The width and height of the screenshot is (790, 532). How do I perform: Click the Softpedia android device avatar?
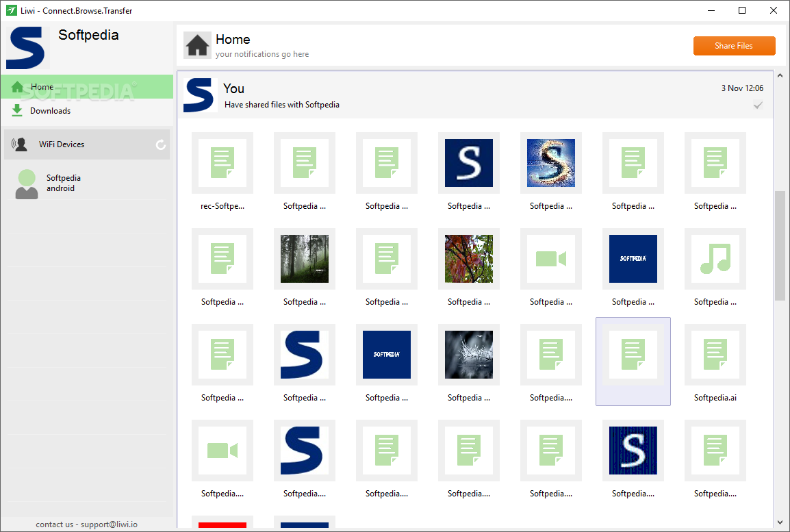[27, 184]
